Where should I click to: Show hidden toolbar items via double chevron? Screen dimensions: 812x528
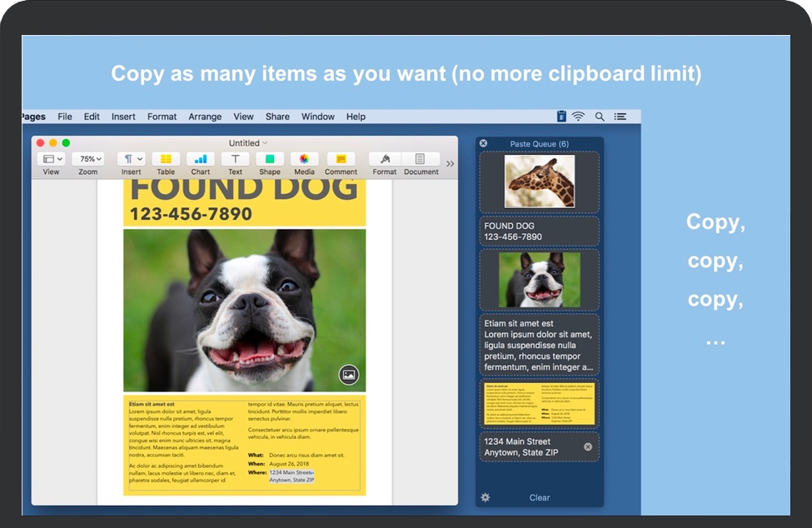(x=451, y=164)
